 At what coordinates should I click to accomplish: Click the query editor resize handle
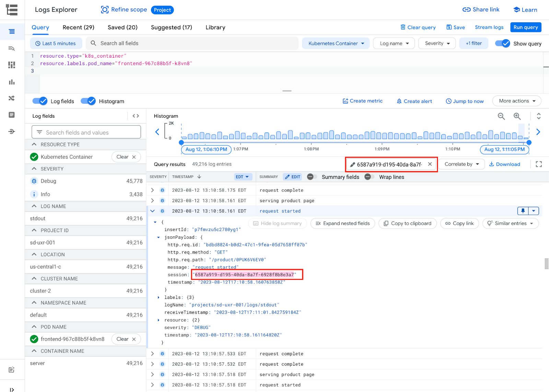(287, 91)
